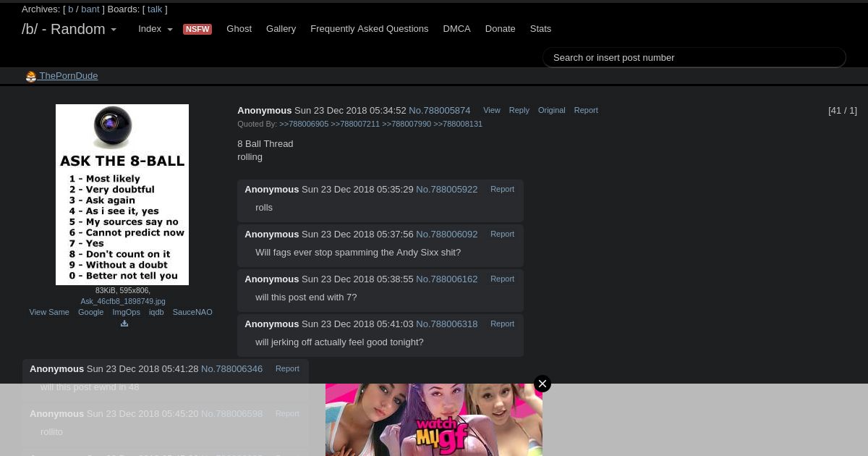Open the Ghost menu item
Viewport: 868px width, 456px height.
pyautogui.click(x=239, y=29)
